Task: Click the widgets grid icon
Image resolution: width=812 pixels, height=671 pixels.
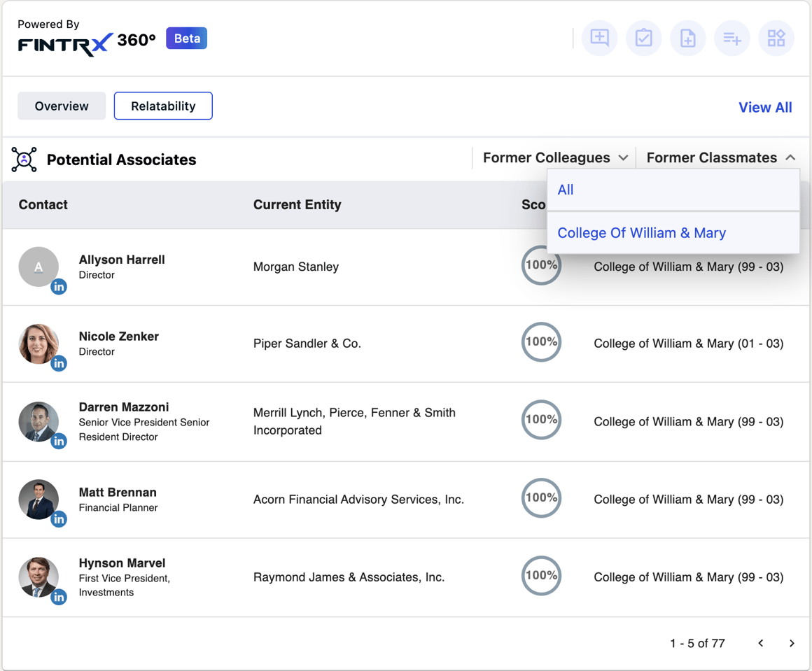Action: click(776, 38)
